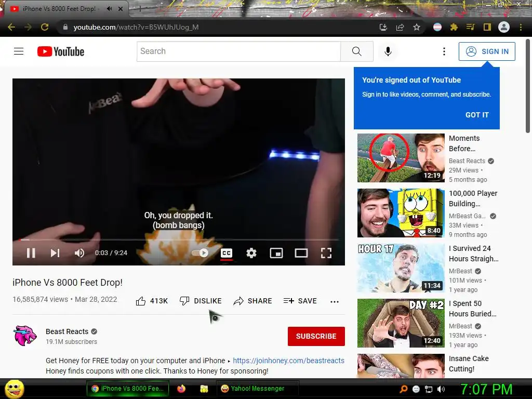The height and width of the screenshot is (399, 532).
Task: Follow the joinhoney.com/beastreacts link
Action: coord(288,361)
